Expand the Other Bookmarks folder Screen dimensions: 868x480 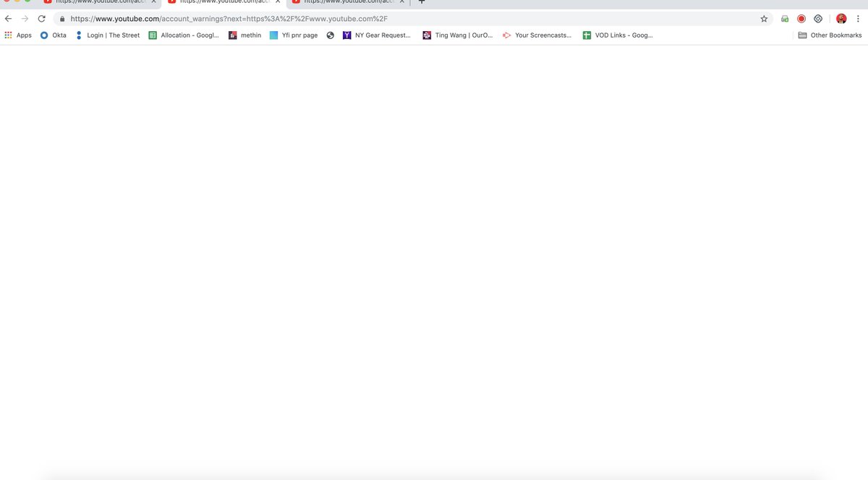pyautogui.click(x=830, y=35)
